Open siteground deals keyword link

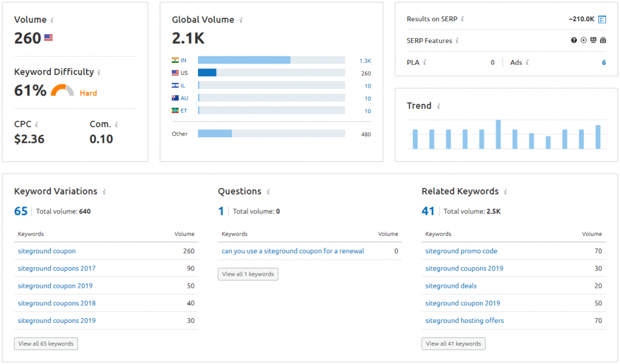(x=450, y=286)
